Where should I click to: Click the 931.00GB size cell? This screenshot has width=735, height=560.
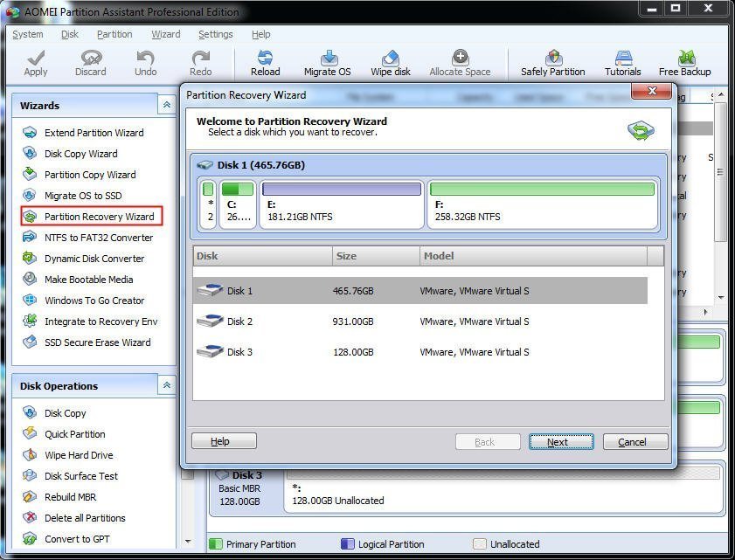coord(353,321)
